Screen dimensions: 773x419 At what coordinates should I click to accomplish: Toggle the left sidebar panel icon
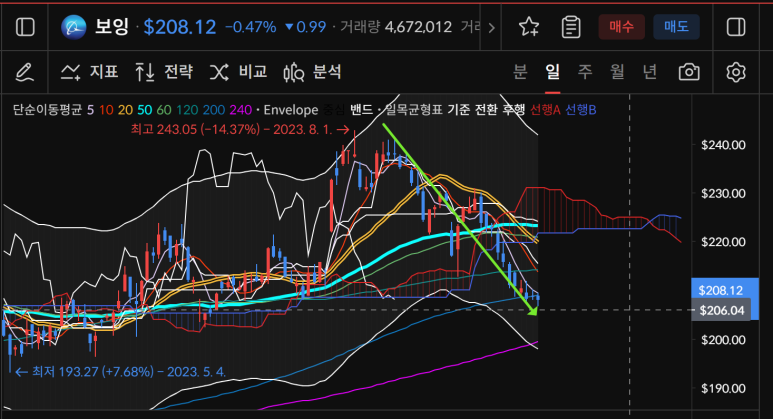25,27
